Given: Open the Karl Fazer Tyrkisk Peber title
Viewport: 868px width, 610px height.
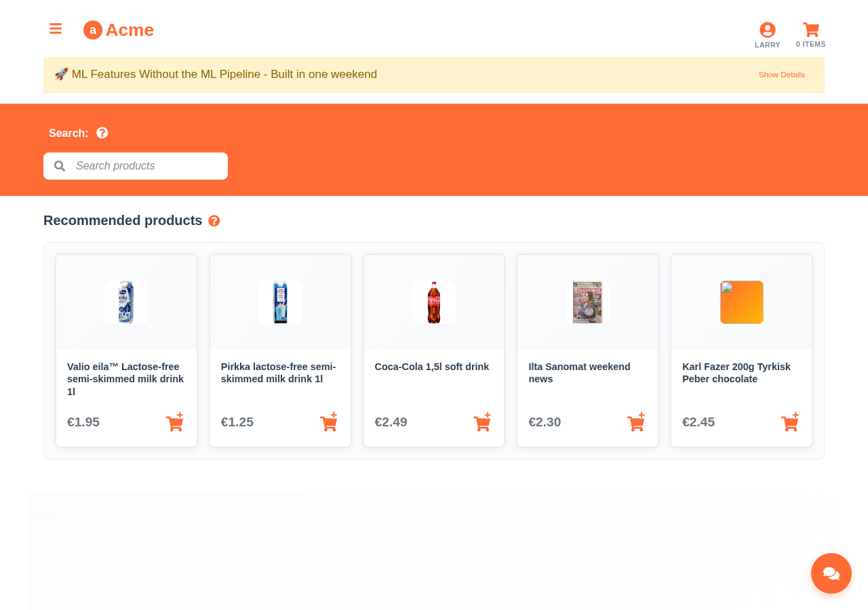Looking at the screenshot, I should (736, 373).
